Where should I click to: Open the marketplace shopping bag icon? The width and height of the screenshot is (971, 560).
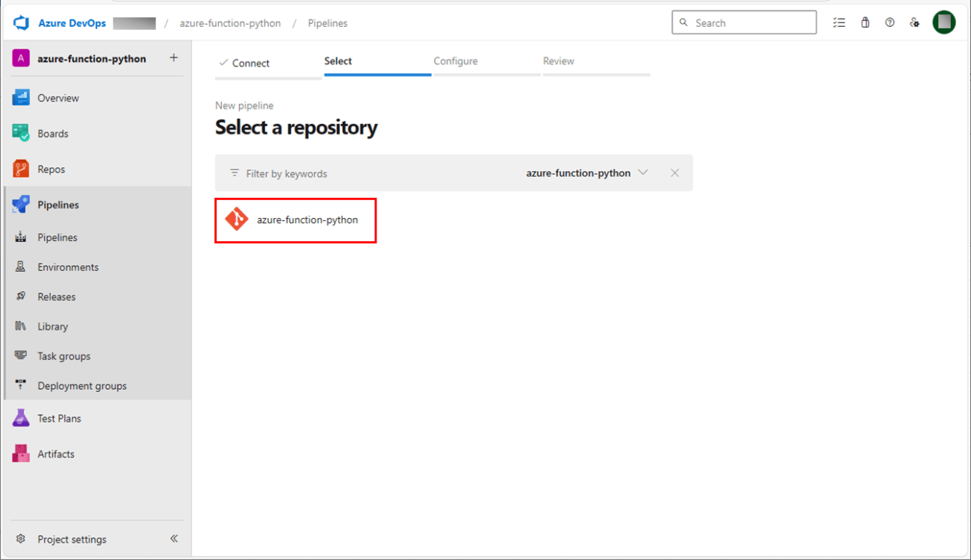coord(865,22)
